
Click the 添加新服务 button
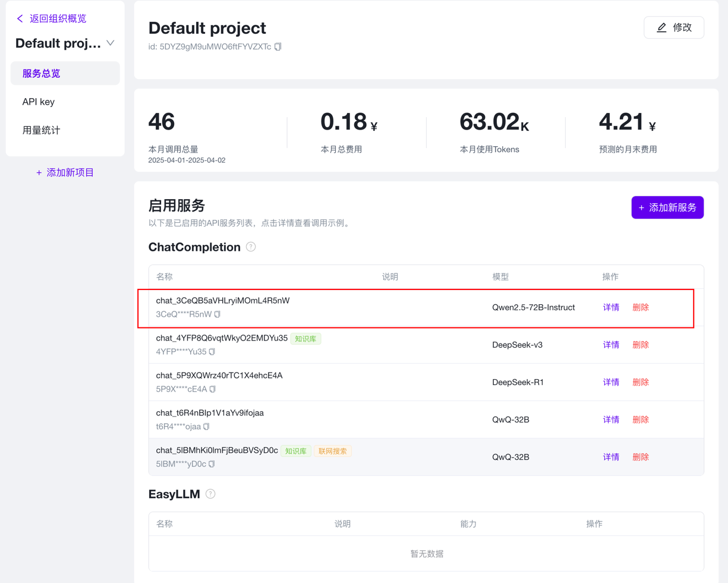[x=667, y=207]
